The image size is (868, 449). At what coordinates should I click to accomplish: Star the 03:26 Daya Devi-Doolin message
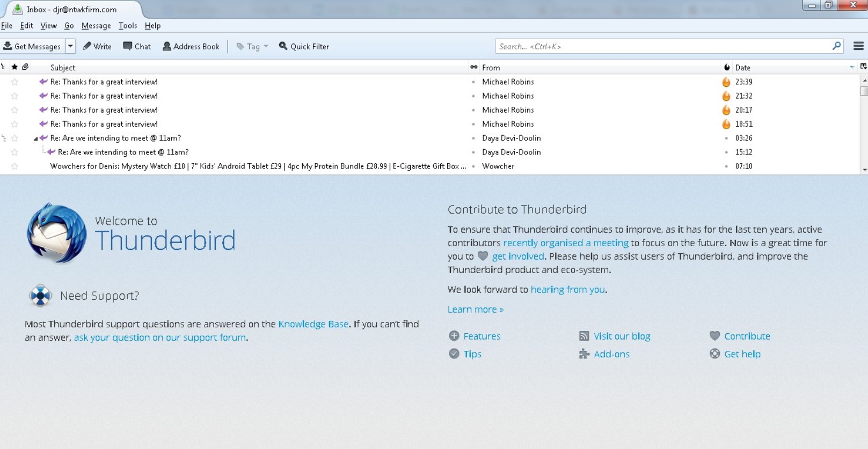click(14, 138)
